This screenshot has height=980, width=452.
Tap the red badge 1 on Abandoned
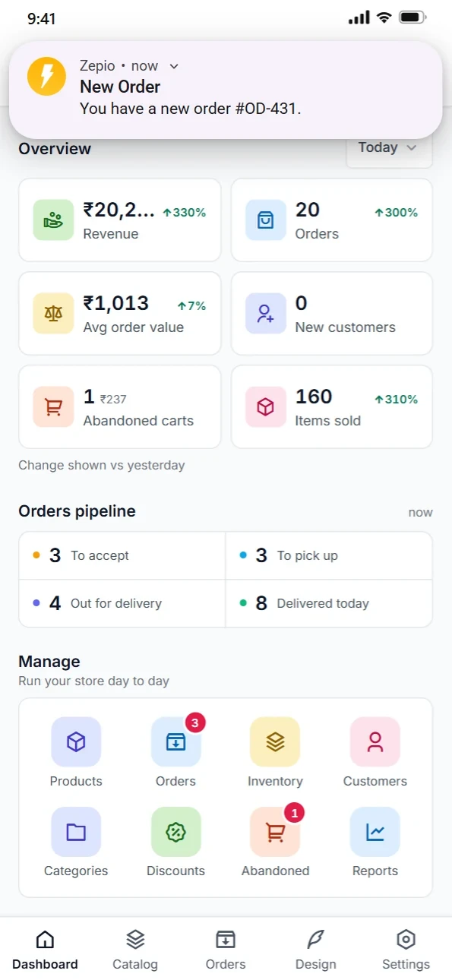tap(294, 813)
